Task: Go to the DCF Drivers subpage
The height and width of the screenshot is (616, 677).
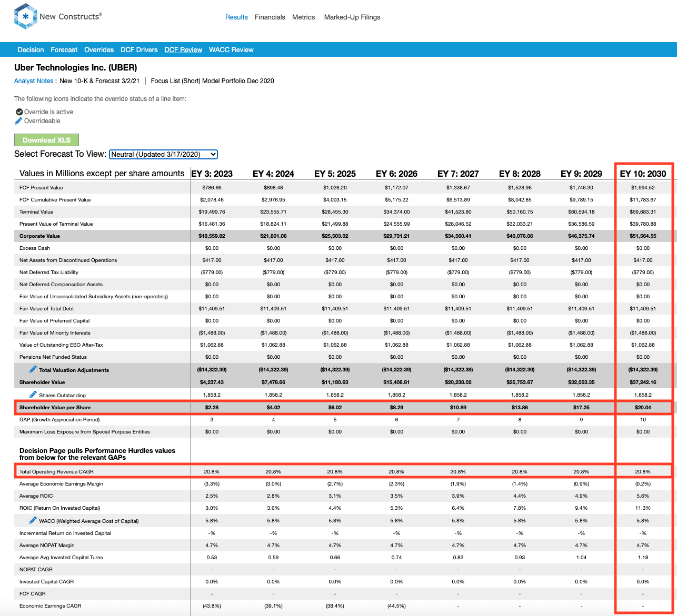Action: pyautogui.click(x=139, y=50)
